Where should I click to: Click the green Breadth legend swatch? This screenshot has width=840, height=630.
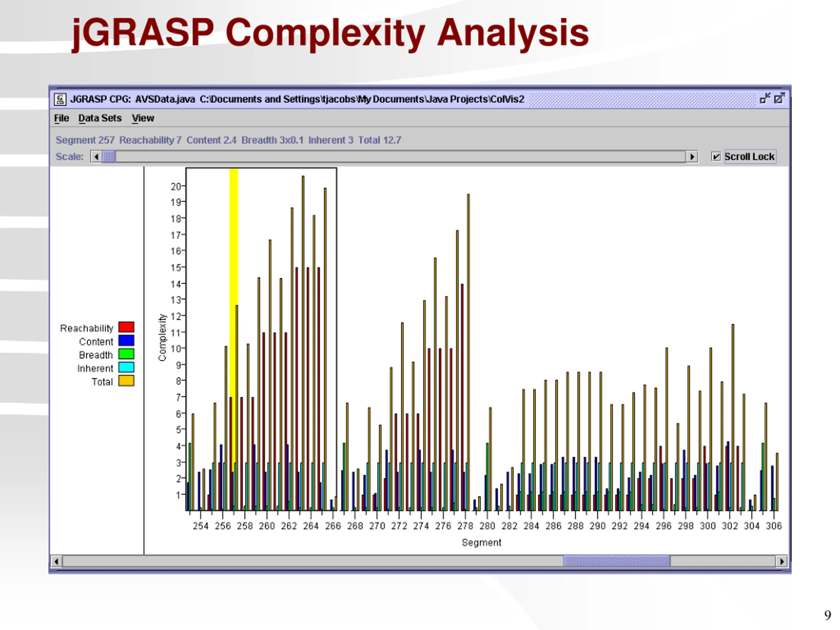pos(126,354)
